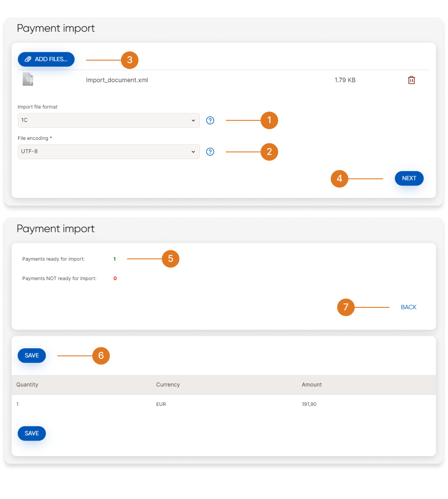Viewport: 448px width, 499px height.
Task: Proceed with the NEXT button
Action: 409,178
